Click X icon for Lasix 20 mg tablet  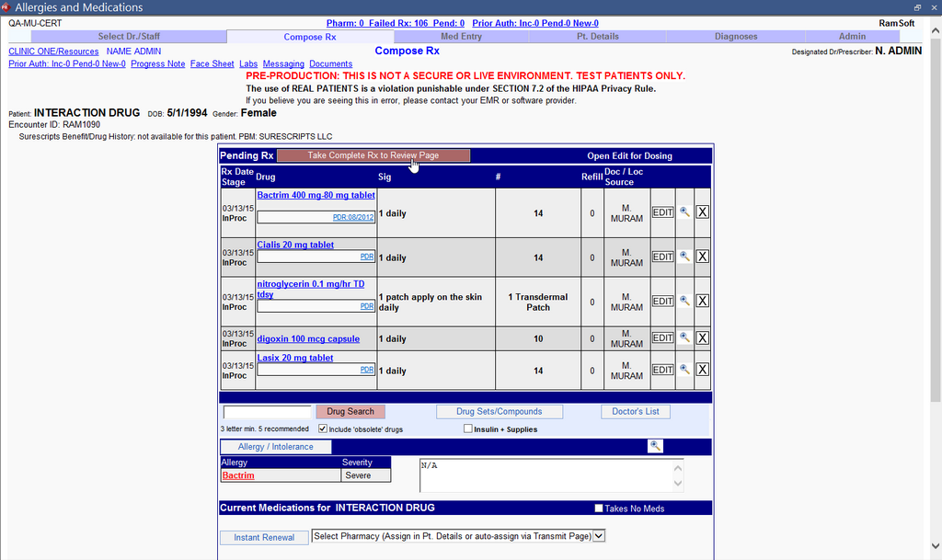[x=702, y=370]
